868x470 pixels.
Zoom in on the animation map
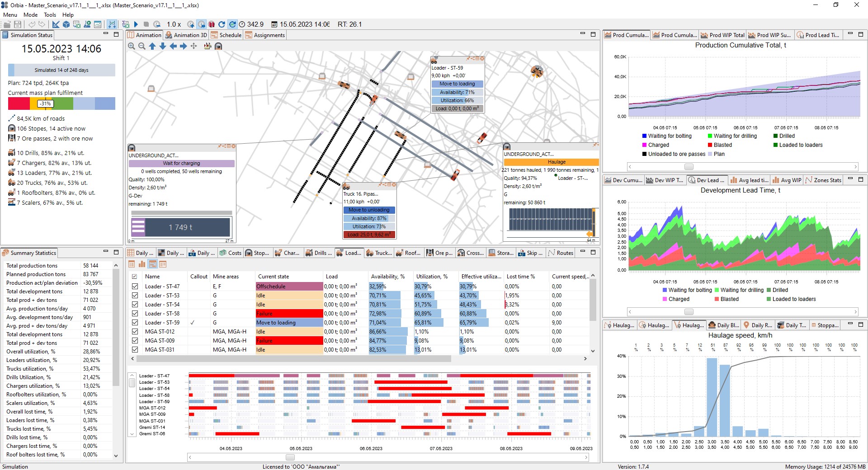pos(132,46)
